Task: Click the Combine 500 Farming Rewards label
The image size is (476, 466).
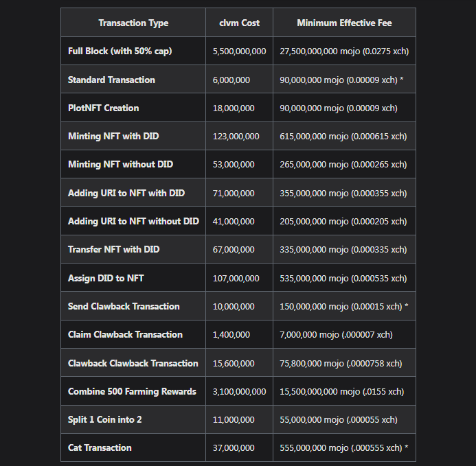Action: (x=132, y=391)
